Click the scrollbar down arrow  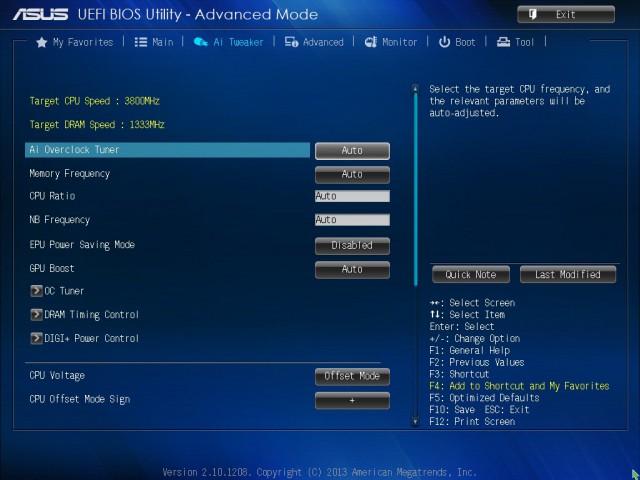pyautogui.click(x=415, y=421)
